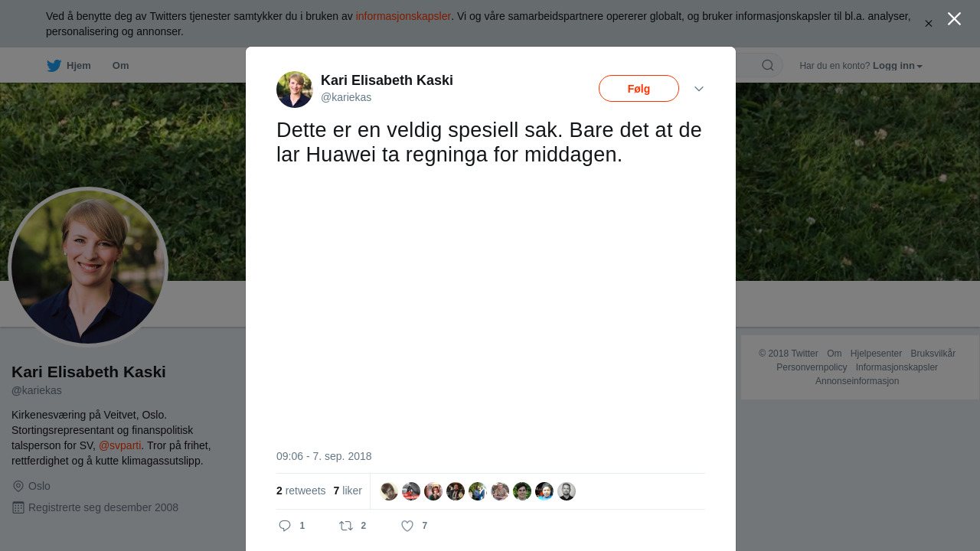Screen dimensions: 980x551
Task: Open the @kariekas handle in tweet header
Action: tap(346, 97)
